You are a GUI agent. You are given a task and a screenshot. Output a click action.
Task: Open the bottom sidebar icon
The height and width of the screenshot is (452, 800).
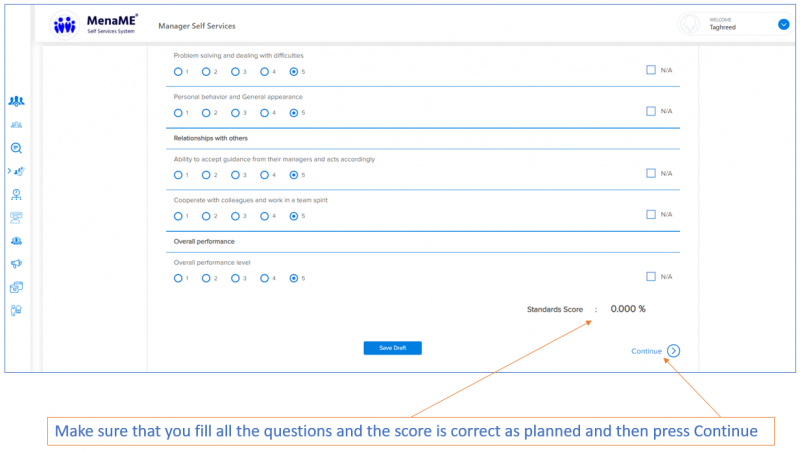[x=16, y=310]
